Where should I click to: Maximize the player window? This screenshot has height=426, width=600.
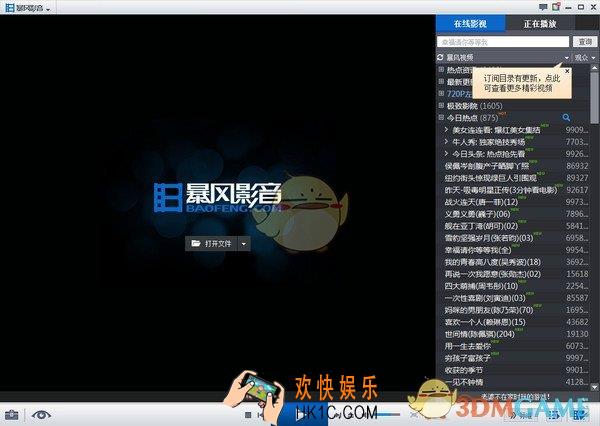click(581, 7)
